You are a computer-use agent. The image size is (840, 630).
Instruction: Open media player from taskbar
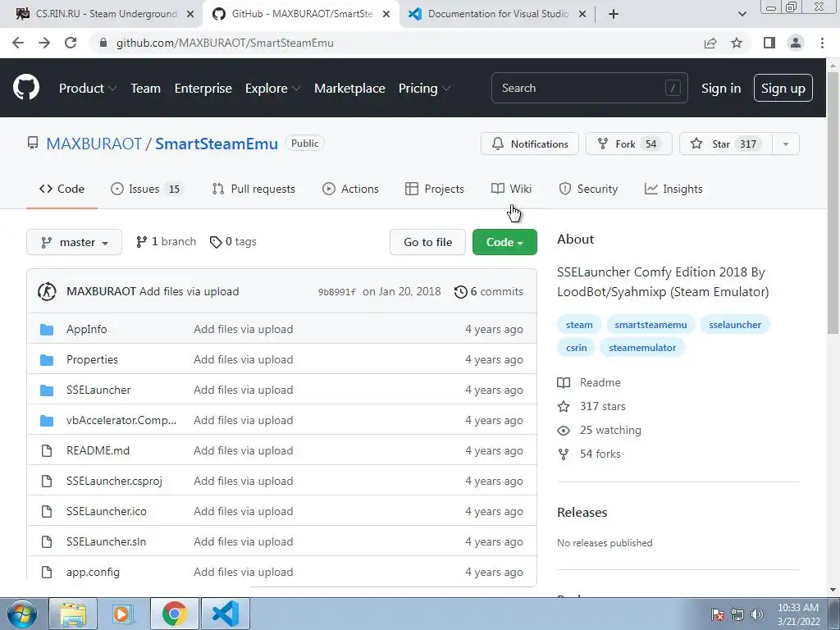pyautogui.click(x=123, y=614)
